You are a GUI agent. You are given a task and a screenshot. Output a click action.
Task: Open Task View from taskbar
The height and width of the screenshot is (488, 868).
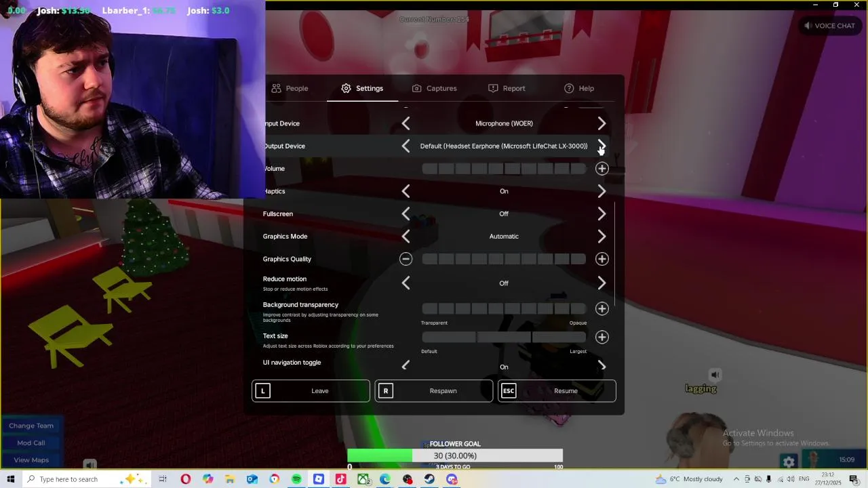163,479
